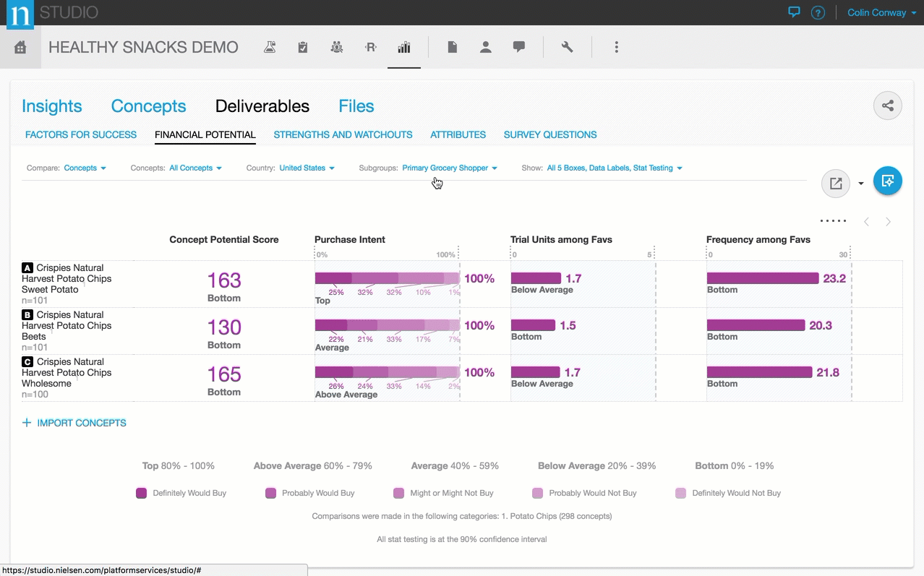Click the plus icon for Import Concepts

pos(27,423)
